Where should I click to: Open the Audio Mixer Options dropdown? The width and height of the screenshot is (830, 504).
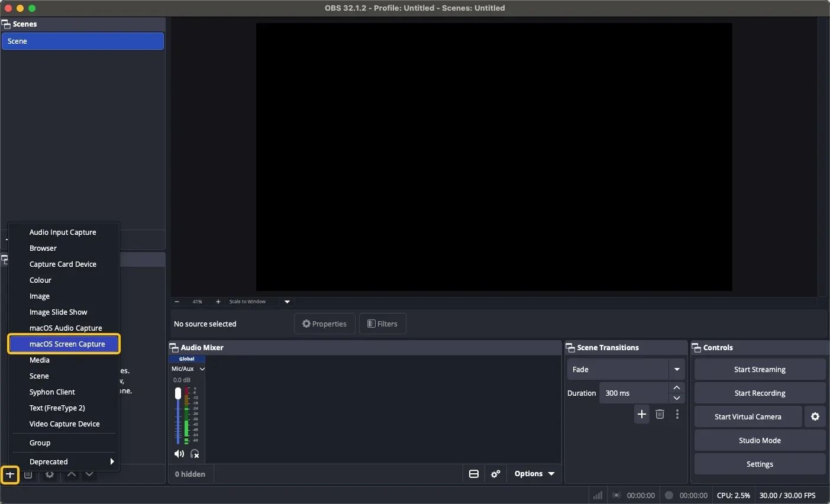(534, 474)
